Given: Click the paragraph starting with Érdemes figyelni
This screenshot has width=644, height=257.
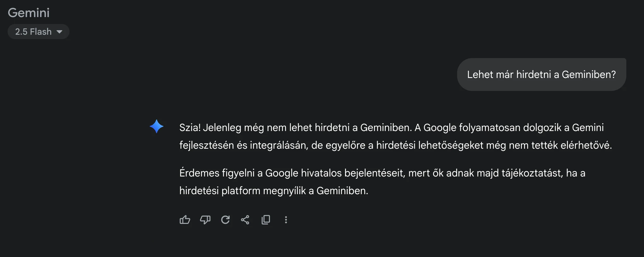Looking at the screenshot, I should pyautogui.click(x=382, y=182).
